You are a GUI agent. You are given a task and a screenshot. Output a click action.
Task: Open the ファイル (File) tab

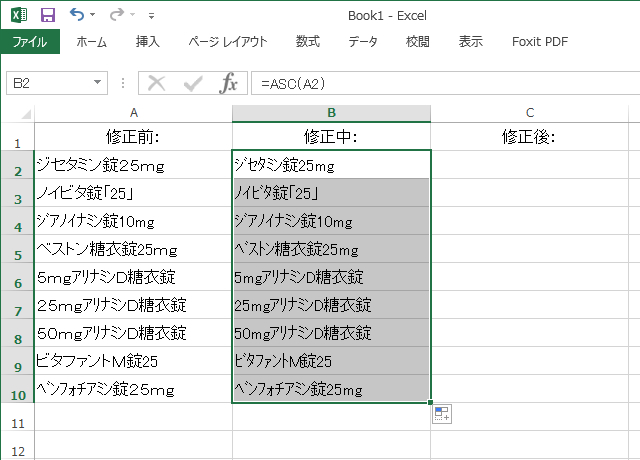pyautogui.click(x=30, y=42)
